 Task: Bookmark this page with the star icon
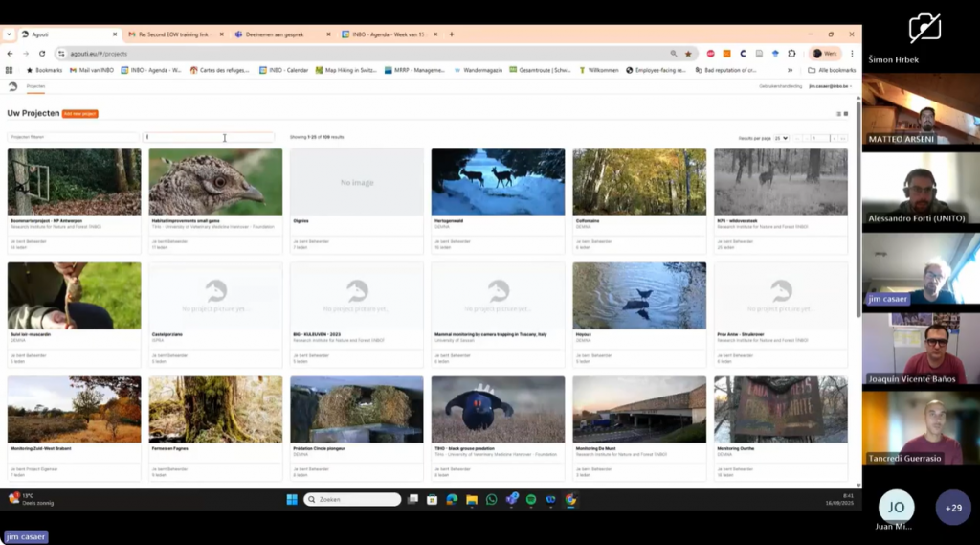coord(687,54)
